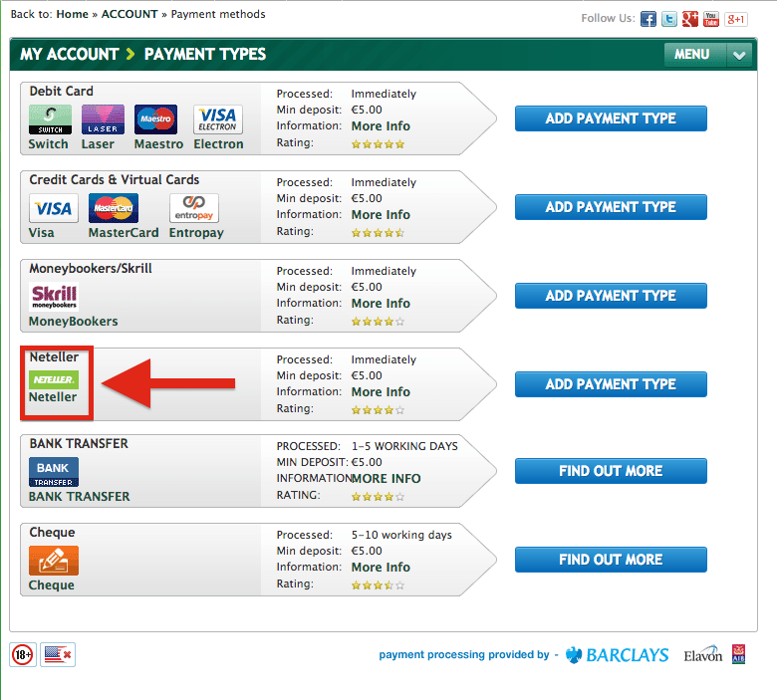Click the Credit Cards star rating
The image size is (777, 700).
(379, 233)
